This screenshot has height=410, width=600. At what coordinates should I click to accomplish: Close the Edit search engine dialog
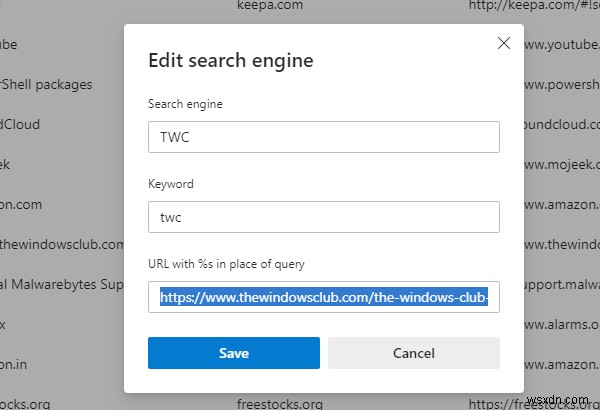tap(504, 43)
